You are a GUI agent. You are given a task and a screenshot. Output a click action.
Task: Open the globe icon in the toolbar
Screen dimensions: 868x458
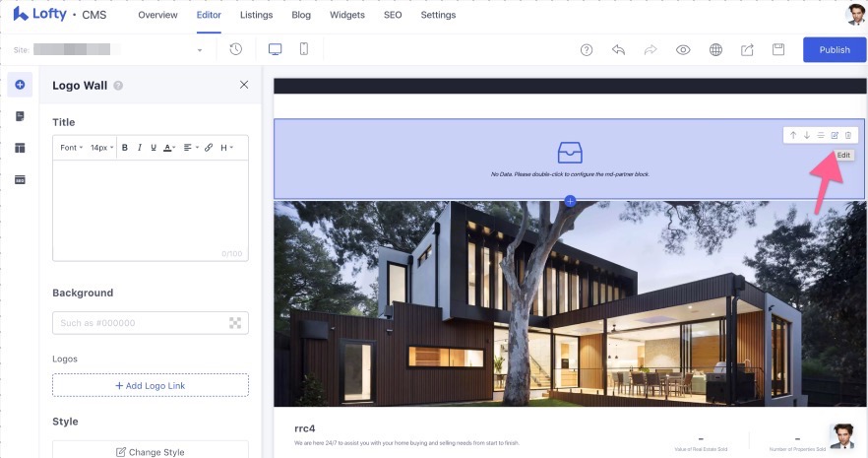tap(715, 49)
